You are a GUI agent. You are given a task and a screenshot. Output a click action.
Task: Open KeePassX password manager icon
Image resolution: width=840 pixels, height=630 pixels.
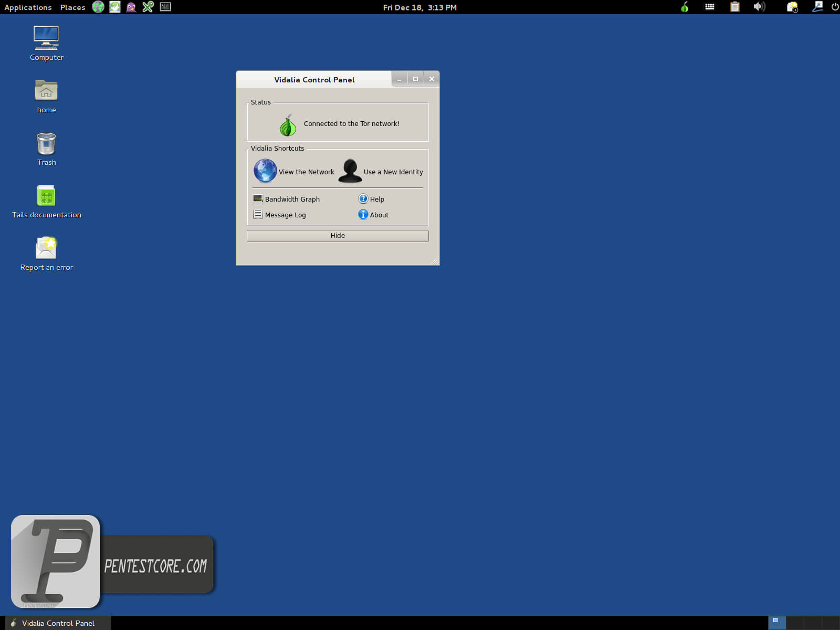click(148, 7)
